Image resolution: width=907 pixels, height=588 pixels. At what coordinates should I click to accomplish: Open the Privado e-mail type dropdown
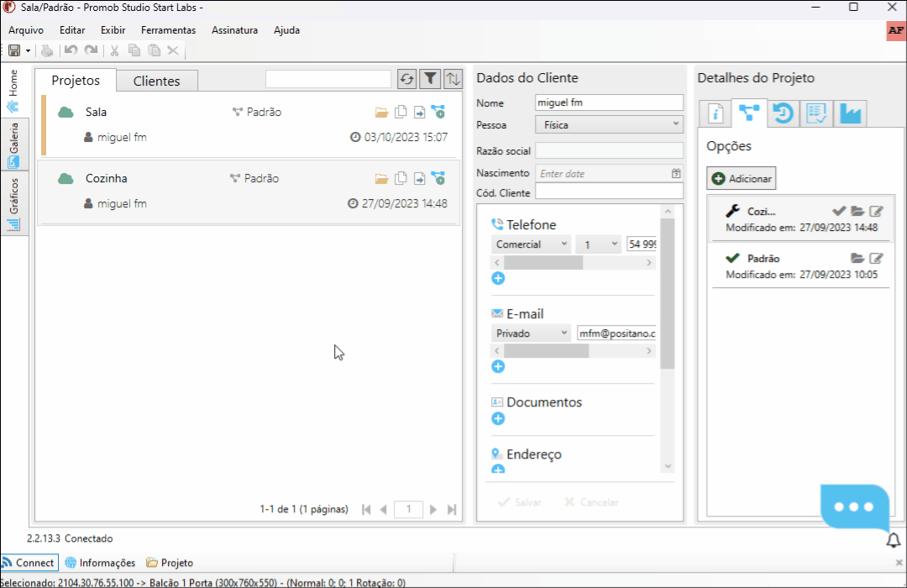(x=531, y=333)
